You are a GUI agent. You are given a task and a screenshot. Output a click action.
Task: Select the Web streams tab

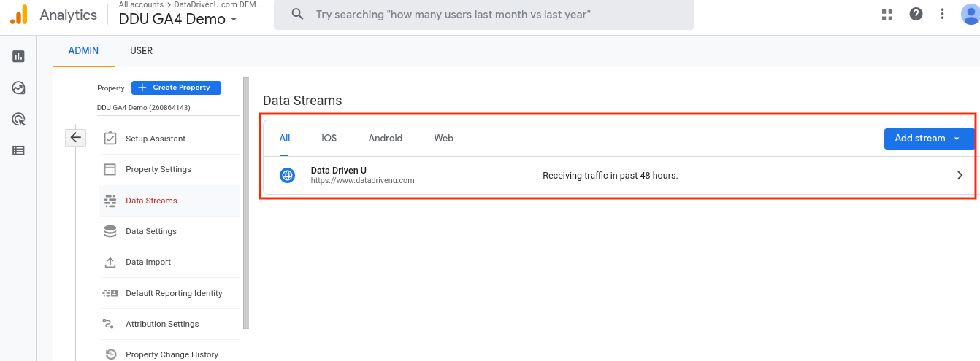(x=444, y=138)
